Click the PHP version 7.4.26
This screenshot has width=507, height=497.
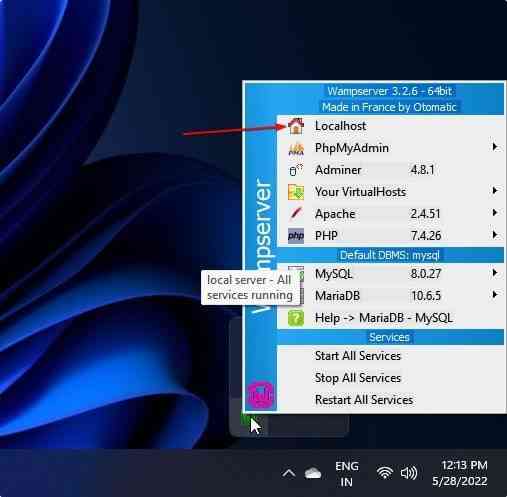(426, 236)
